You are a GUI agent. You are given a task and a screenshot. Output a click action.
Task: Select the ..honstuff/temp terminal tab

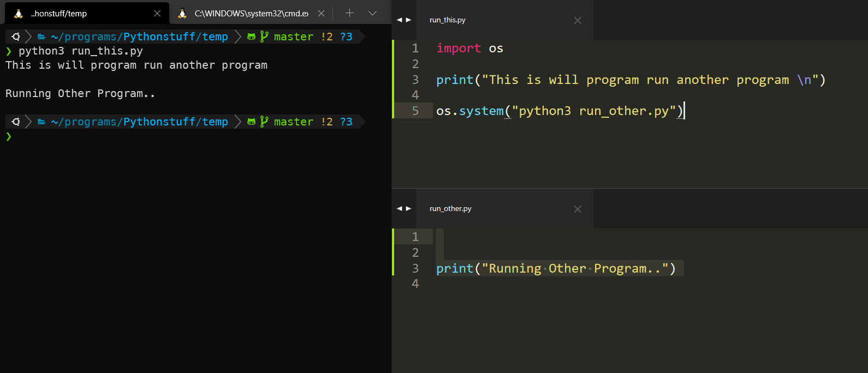[x=82, y=14]
